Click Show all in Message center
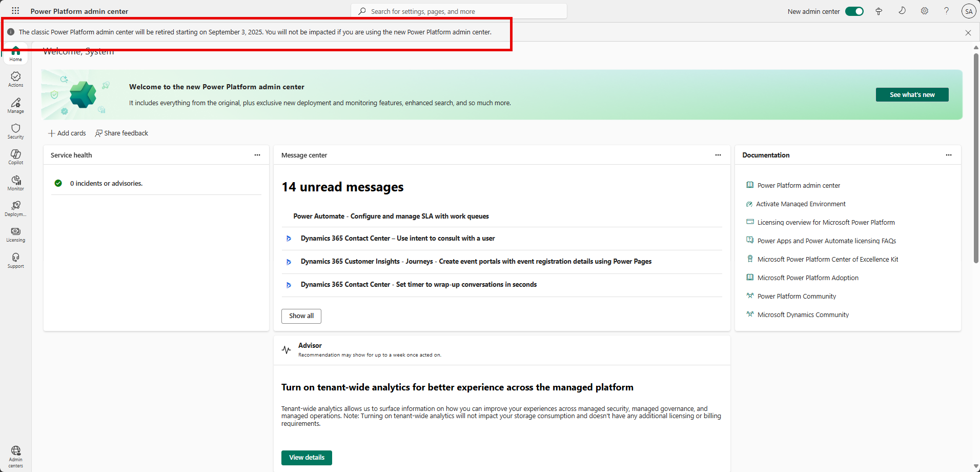Screen dimensions: 980x472 (x=301, y=316)
